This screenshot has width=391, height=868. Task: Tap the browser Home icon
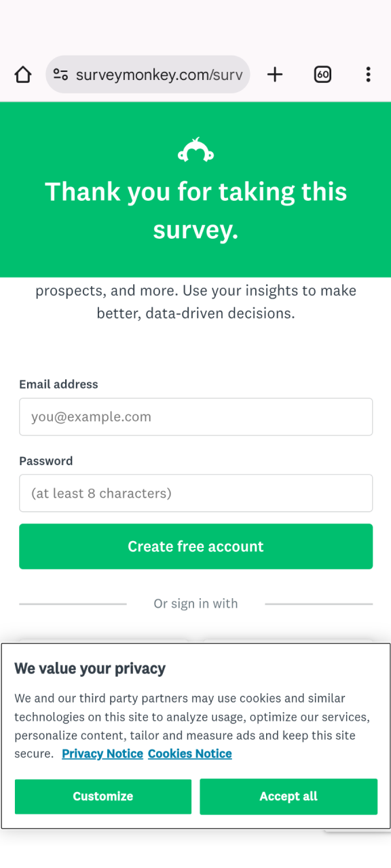tap(23, 75)
